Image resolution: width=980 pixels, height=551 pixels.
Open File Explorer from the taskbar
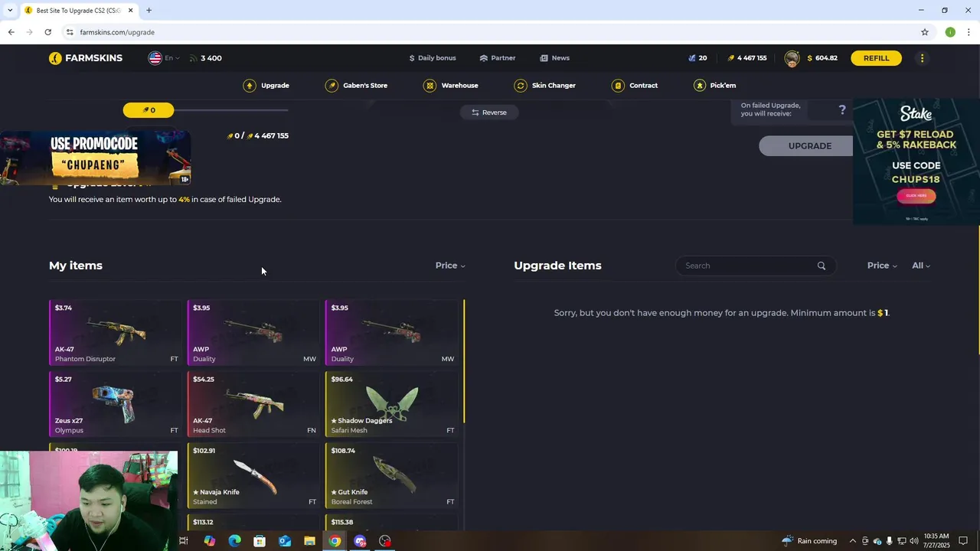tap(309, 541)
